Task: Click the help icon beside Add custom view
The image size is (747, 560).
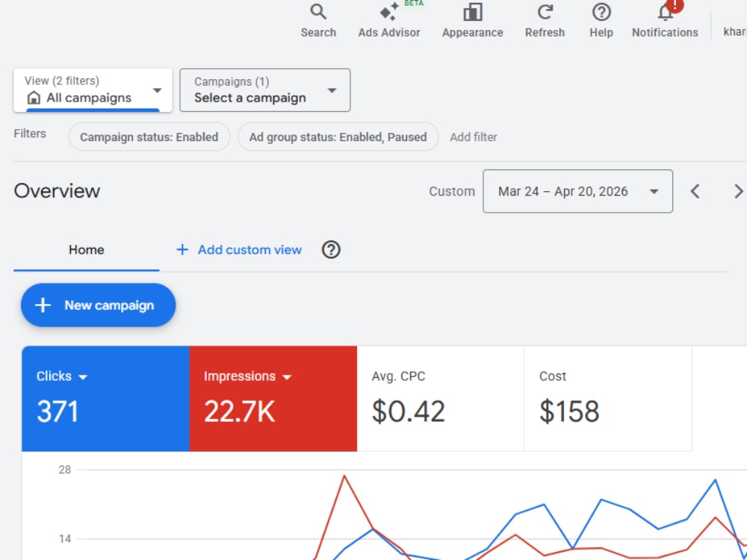Action: [x=331, y=249]
